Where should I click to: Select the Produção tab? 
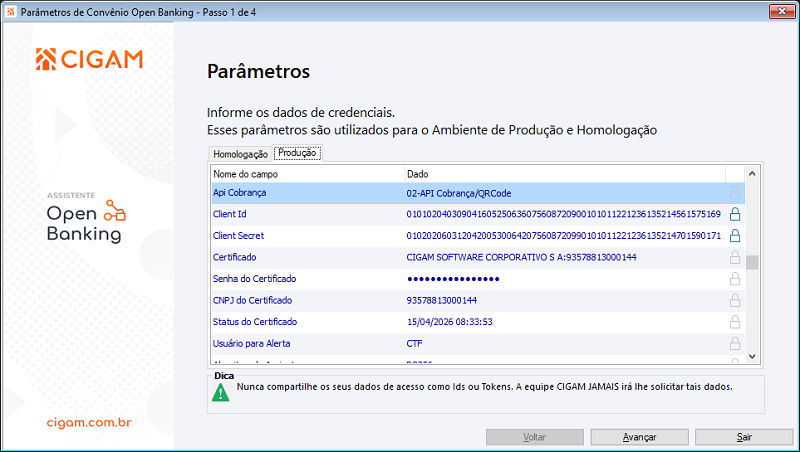coord(297,153)
